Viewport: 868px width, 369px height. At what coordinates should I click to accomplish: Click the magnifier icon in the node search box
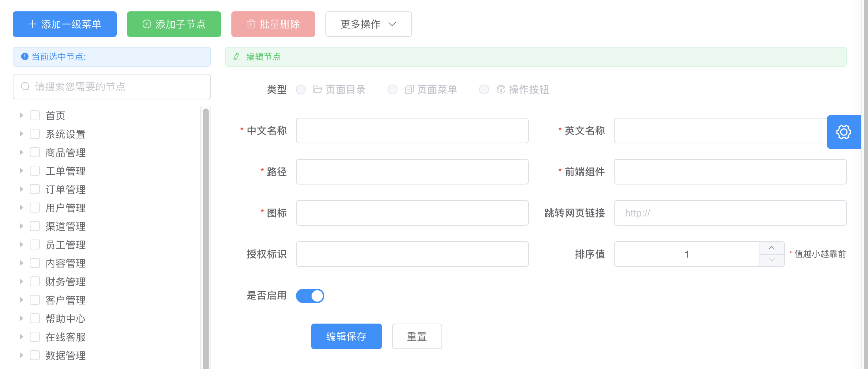tap(25, 86)
